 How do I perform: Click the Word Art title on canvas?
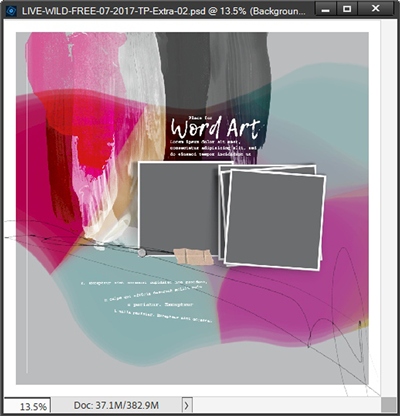tap(215, 128)
